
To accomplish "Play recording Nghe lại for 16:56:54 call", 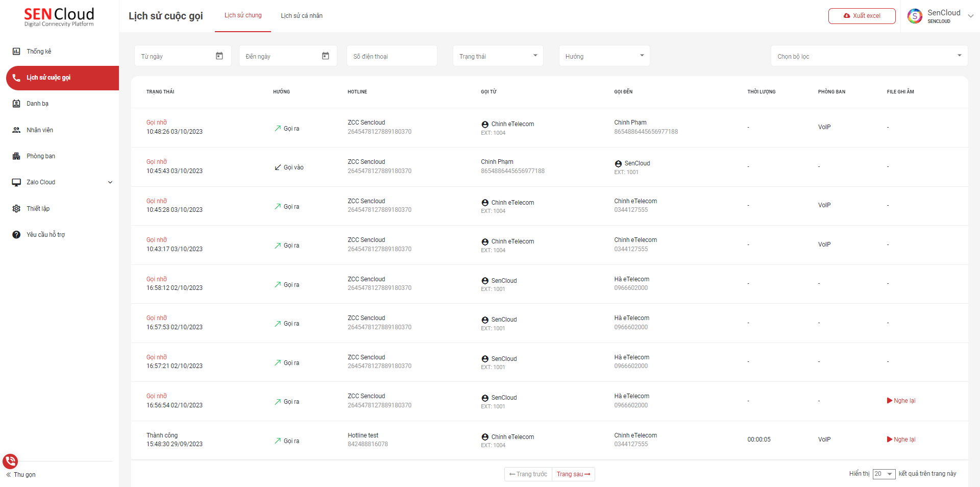I will tap(901, 401).
